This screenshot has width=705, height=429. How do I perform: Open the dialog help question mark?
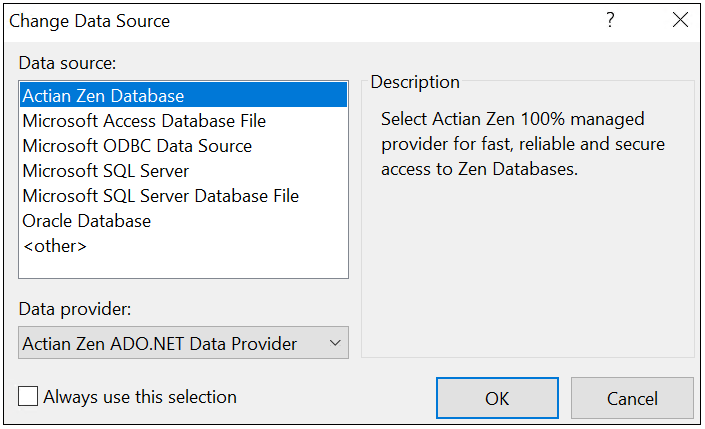[x=610, y=20]
